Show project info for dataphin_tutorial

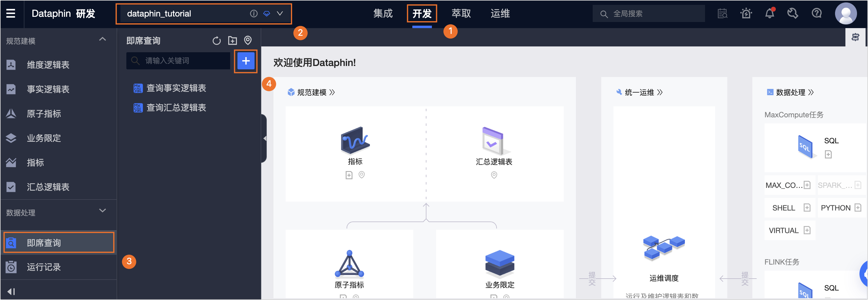(253, 13)
